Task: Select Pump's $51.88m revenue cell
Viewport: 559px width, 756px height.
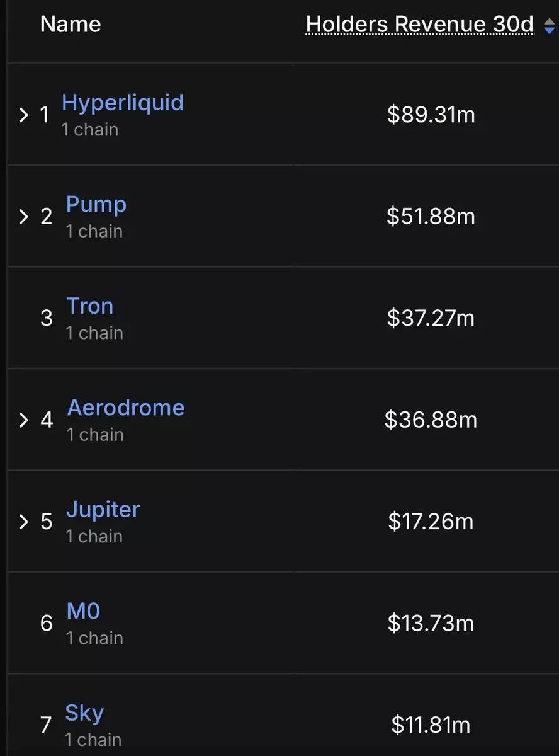Action: [431, 217]
